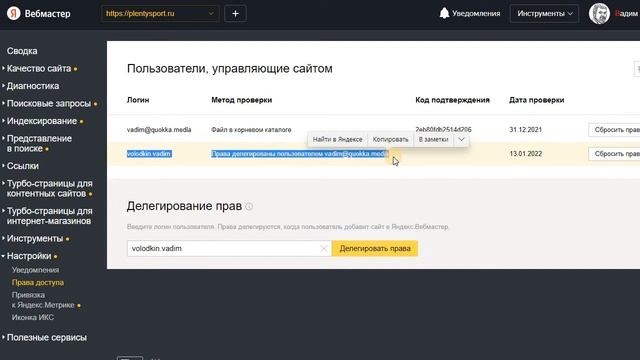Clear the login input with X icon
Screen dimensions: 640x360
click(324, 249)
